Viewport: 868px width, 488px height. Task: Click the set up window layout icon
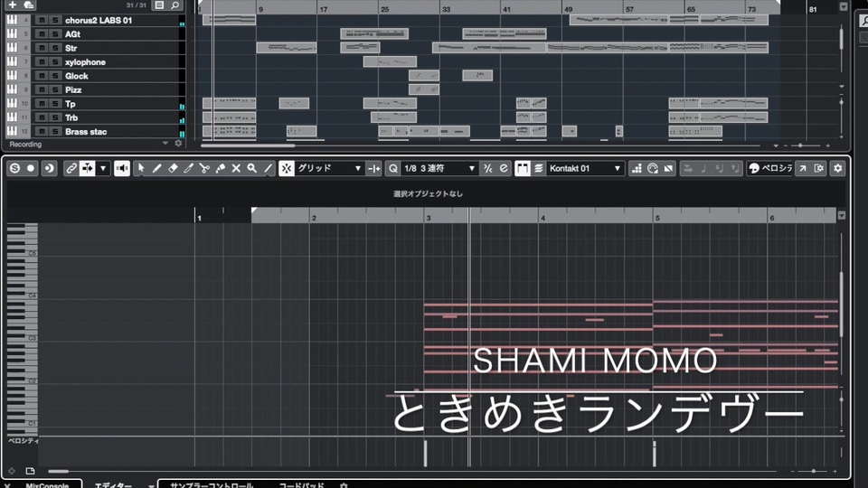(819, 168)
